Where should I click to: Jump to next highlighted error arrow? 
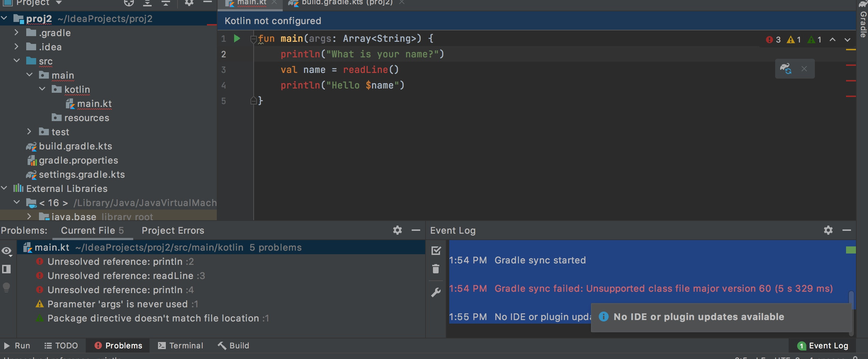tap(847, 40)
